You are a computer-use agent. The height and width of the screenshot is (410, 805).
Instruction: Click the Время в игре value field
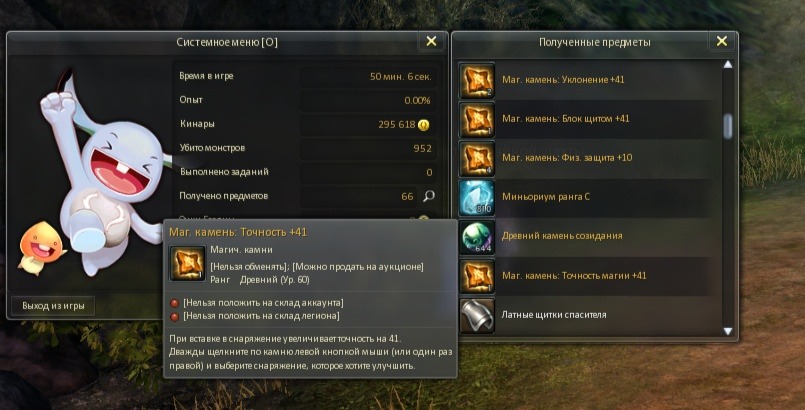(x=369, y=77)
